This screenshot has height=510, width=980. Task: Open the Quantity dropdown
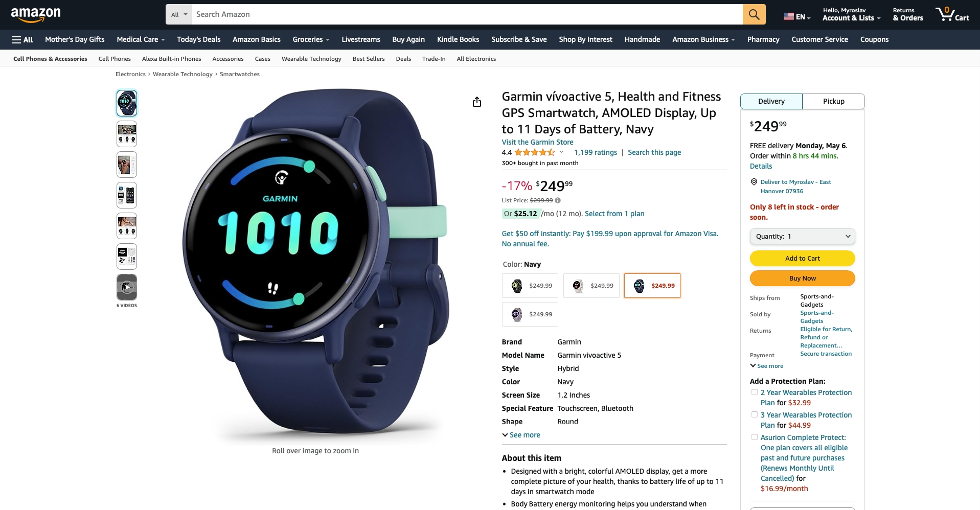[802, 236]
